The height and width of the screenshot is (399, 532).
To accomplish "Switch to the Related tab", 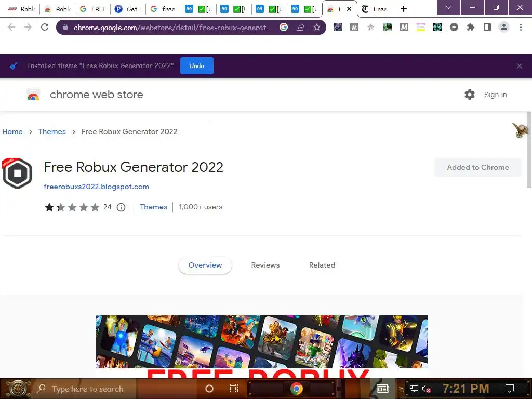I will pos(322,265).
